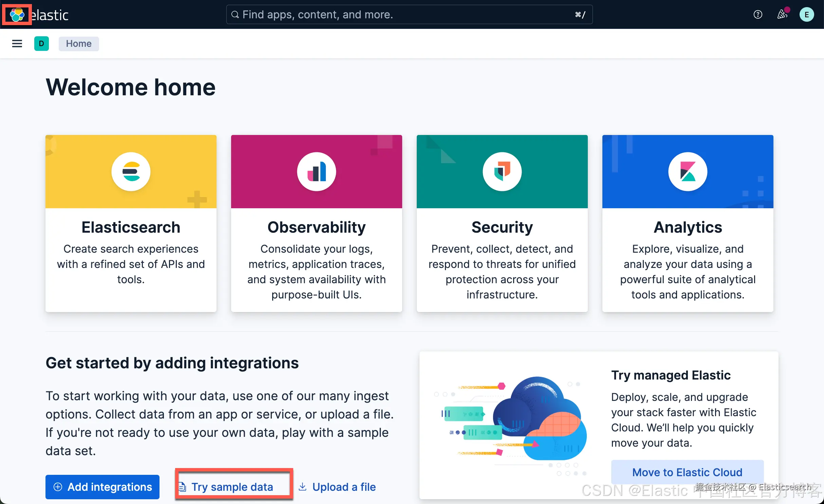The width and height of the screenshot is (824, 504).
Task: Click the Home breadcrumb
Action: pyautogui.click(x=78, y=43)
